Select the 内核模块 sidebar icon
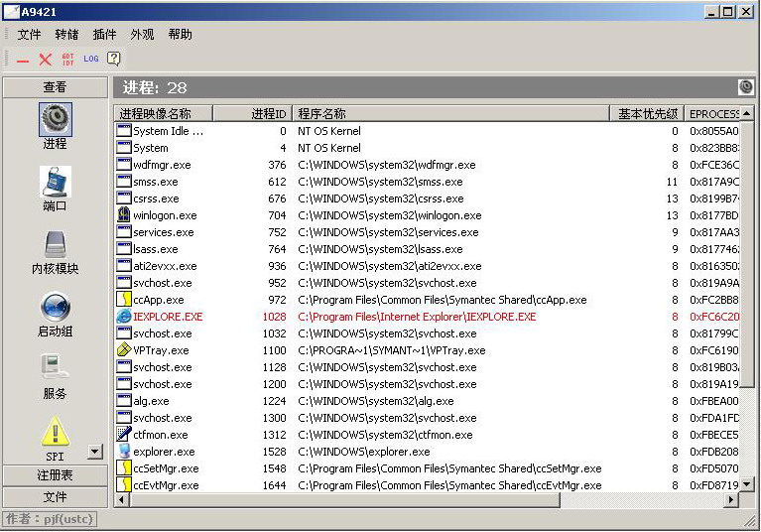 pos(56,244)
